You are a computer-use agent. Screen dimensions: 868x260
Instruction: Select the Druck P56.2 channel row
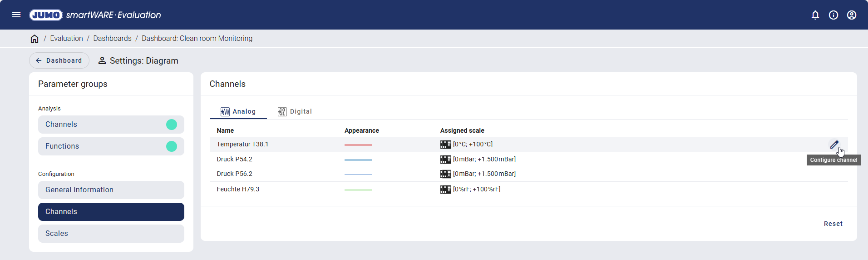235,174
